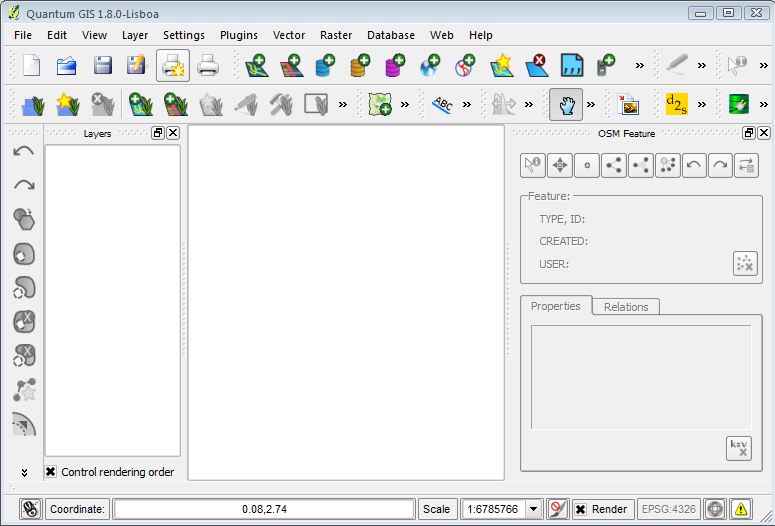
Task: Click the Redo arrow in left toolbar
Action: tap(24, 185)
